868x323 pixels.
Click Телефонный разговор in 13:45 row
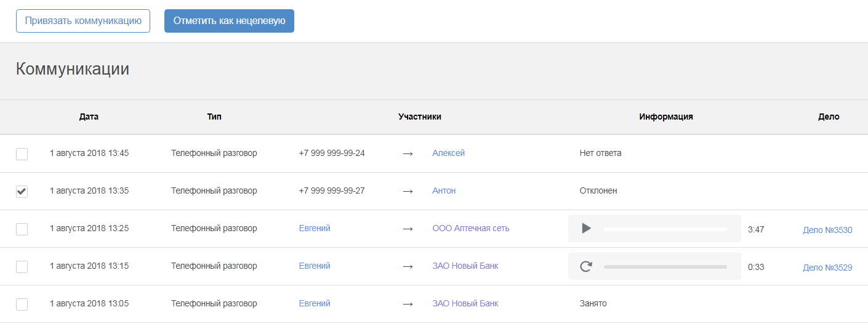(214, 153)
